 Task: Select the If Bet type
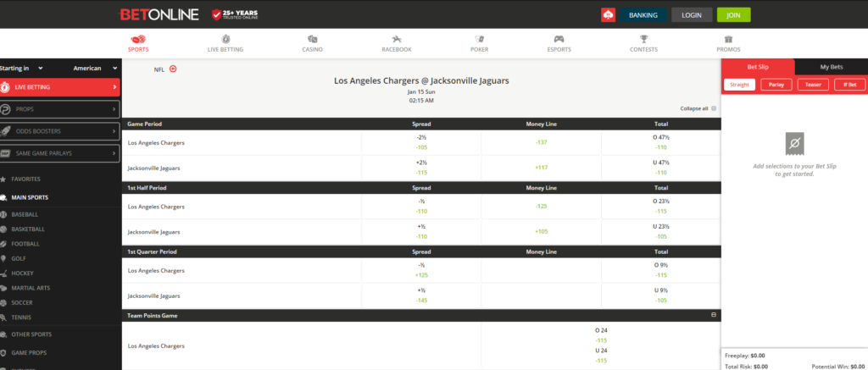[x=849, y=85]
